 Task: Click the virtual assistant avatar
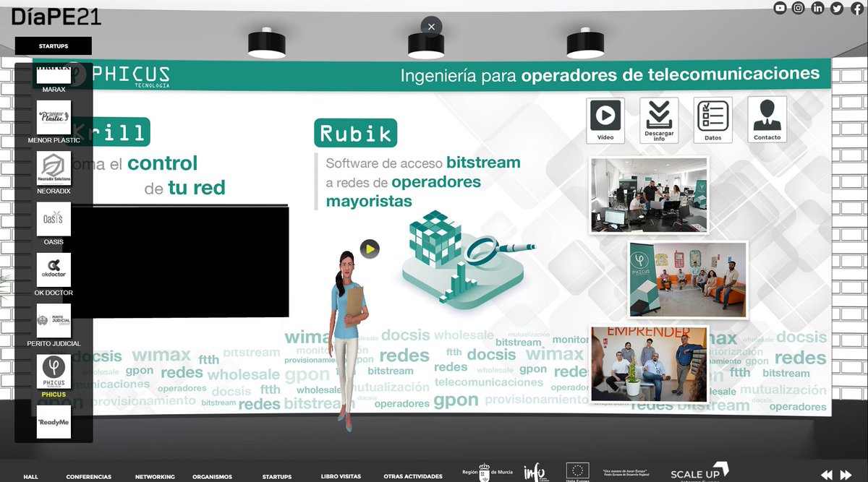(x=348, y=342)
